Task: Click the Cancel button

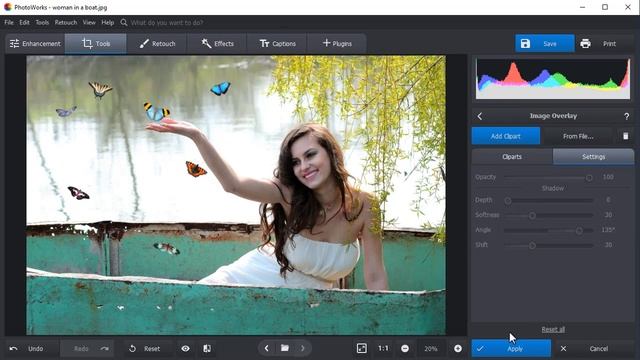Action: (592, 349)
